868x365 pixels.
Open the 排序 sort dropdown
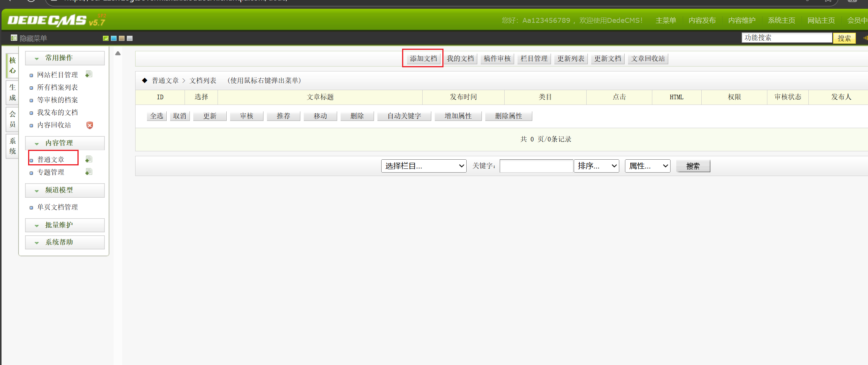tap(596, 166)
